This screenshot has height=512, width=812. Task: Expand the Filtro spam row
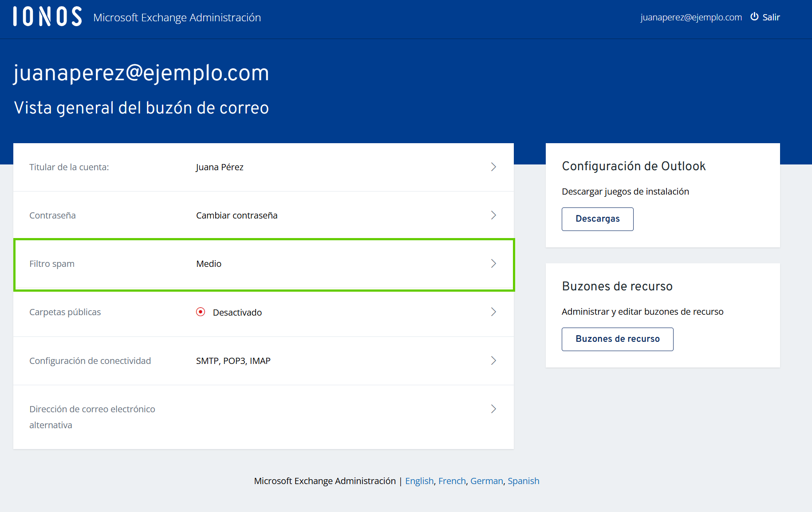point(493,263)
